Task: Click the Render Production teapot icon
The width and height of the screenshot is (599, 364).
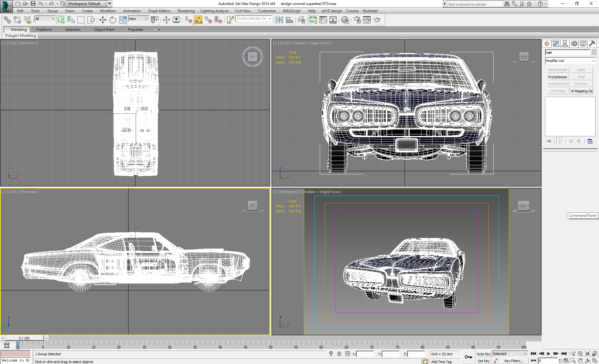Action: 377,20
